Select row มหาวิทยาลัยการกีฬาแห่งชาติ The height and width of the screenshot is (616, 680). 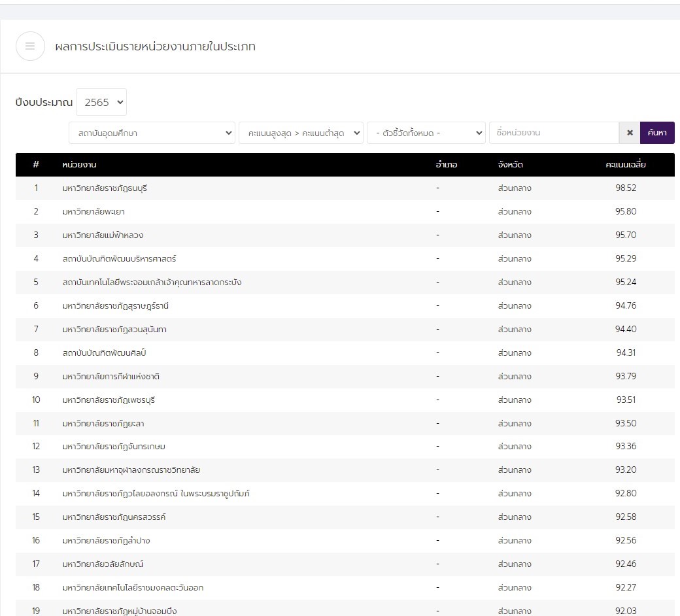[x=345, y=376]
